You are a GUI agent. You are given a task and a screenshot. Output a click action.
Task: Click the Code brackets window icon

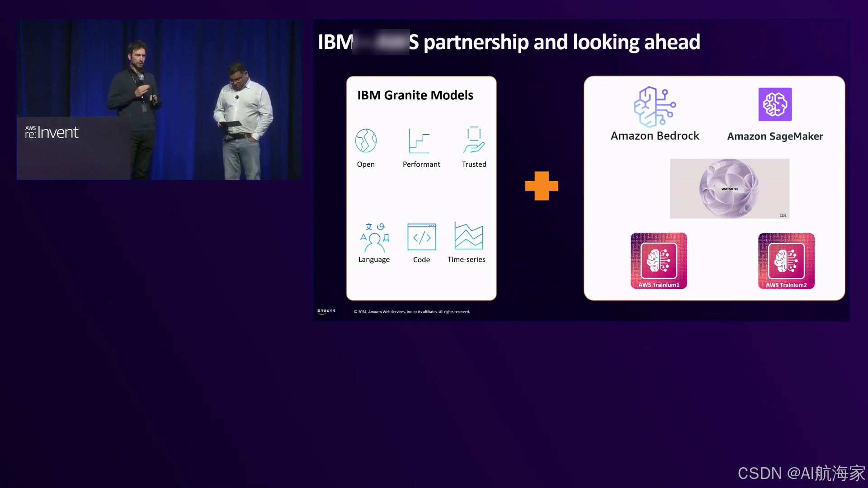(x=421, y=237)
